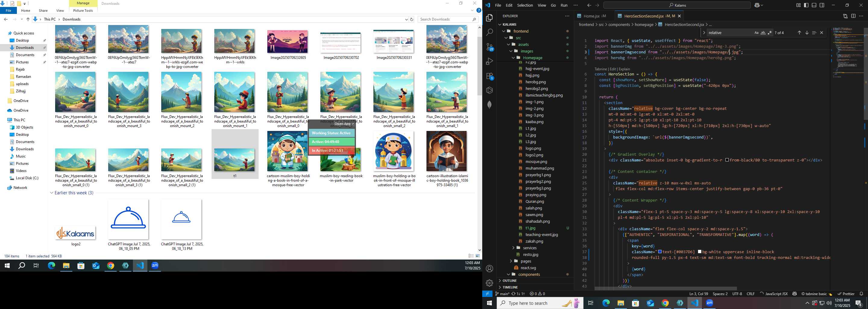The image size is (868, 309).
Task: Click the Explain code lens link
Action: 624,69
